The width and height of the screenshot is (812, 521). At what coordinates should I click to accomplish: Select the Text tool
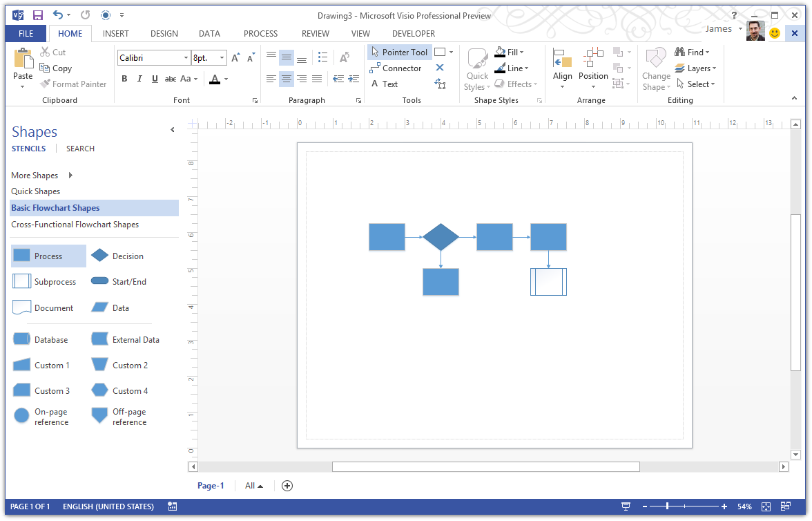389,84
